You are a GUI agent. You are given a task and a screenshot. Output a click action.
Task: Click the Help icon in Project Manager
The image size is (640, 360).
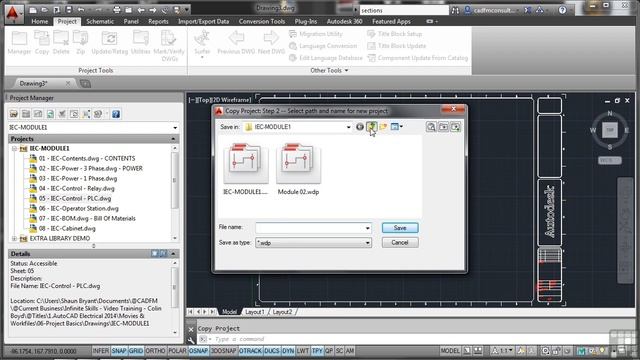tap(116, 114)
